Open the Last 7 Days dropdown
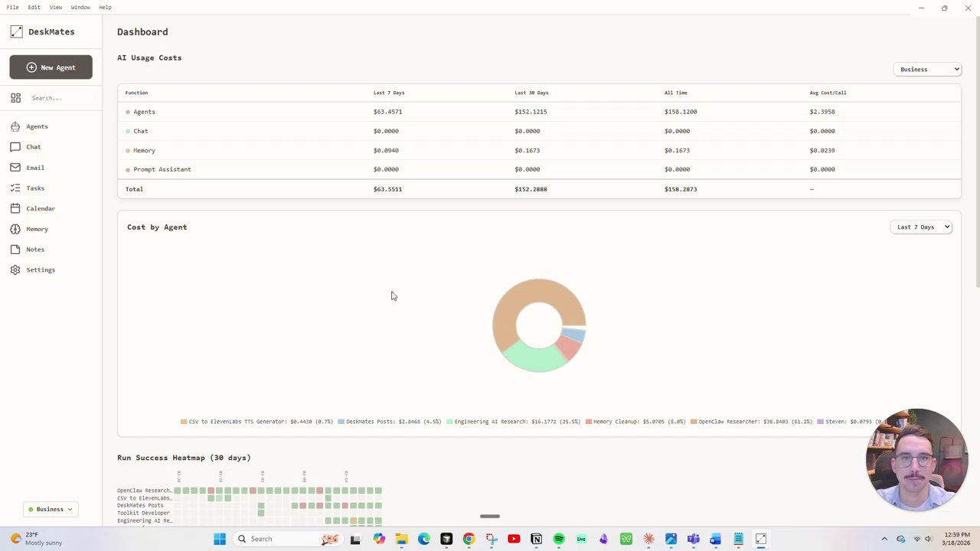This screenshot has width=980, height=551. pos(922,227)
